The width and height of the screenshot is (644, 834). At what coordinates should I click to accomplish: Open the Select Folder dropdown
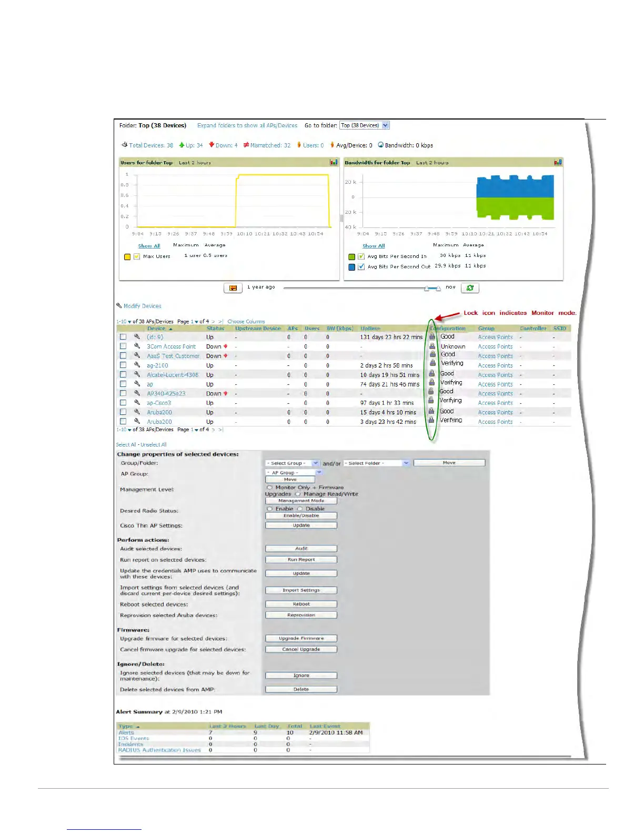377,463
